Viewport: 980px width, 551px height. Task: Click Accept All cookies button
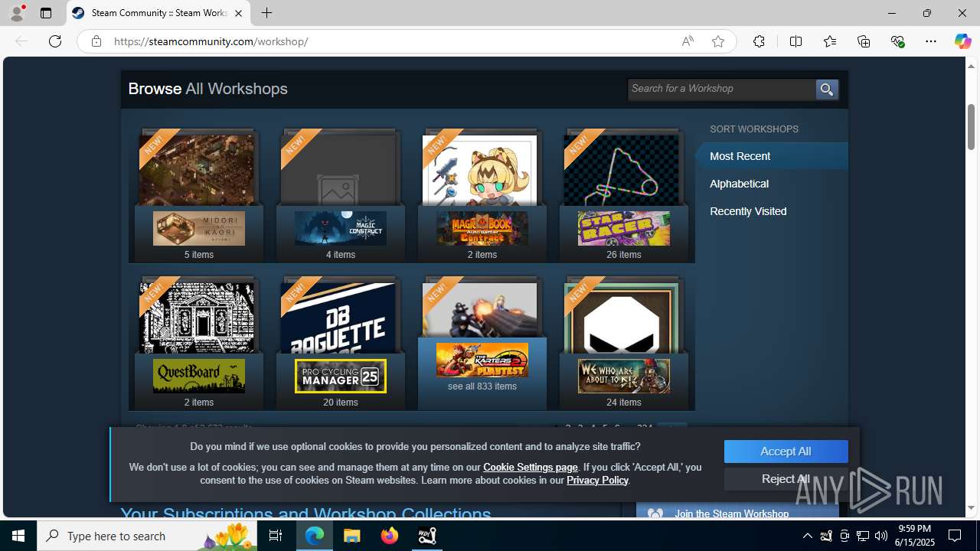coord(786,452)
